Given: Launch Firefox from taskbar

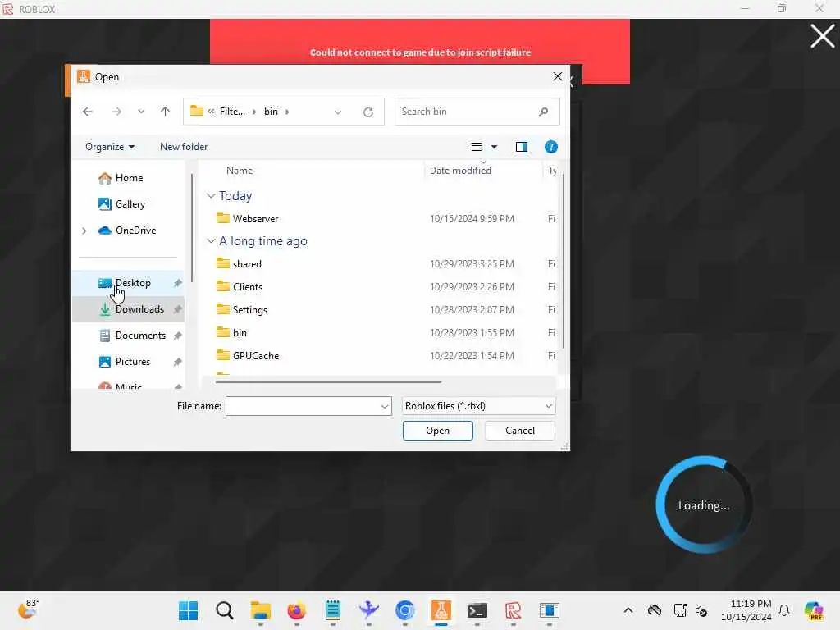Looking at the screenshot, I should pos(296,610).
